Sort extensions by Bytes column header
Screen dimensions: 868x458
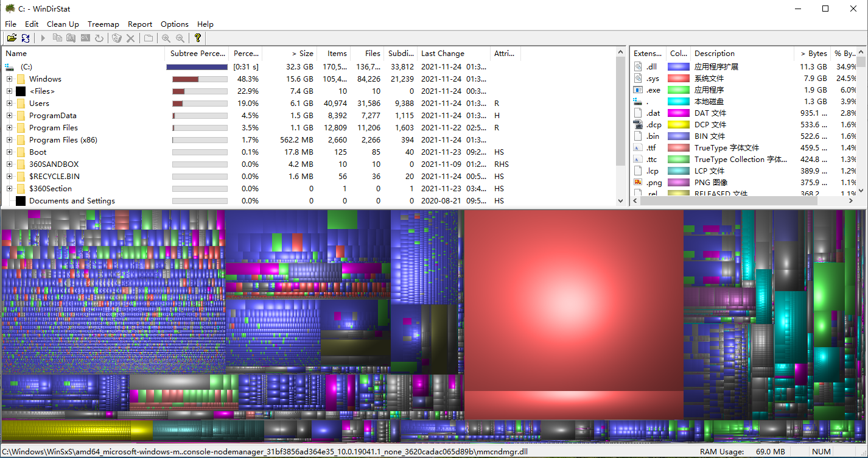[812, 53]
